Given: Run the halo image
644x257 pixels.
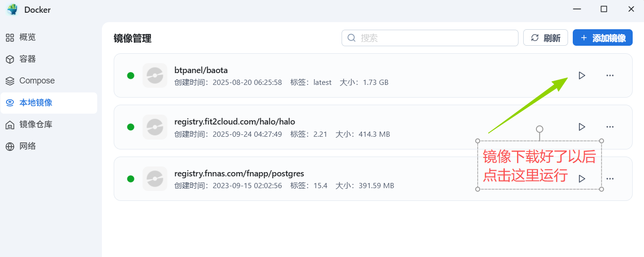Looking at the screenshot, I should click(x=582, y=127).
